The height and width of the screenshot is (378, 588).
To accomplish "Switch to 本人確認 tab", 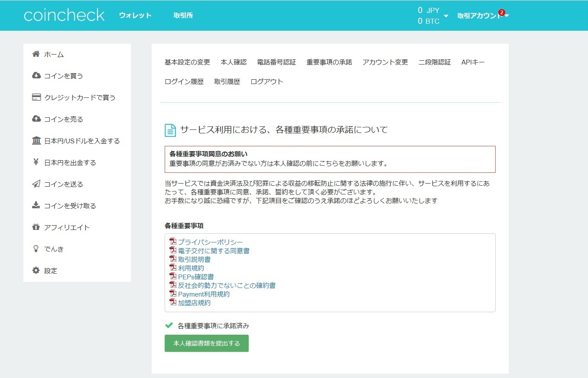I will [x=234, y=62].
